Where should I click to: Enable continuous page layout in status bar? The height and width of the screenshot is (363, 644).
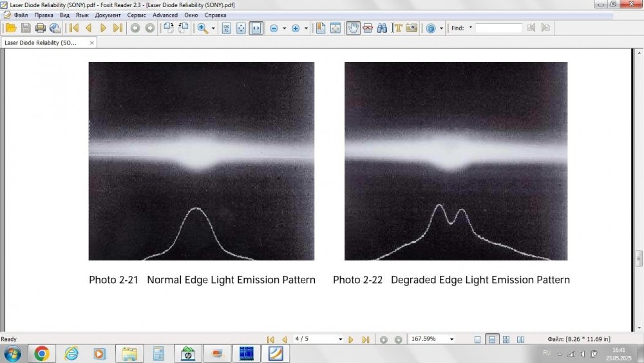[491, 339]
